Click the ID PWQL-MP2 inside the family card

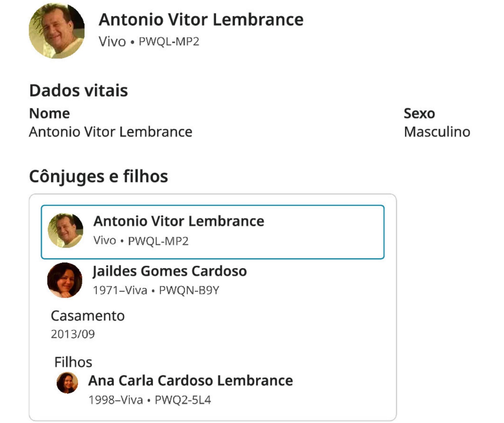click(158, 241)
